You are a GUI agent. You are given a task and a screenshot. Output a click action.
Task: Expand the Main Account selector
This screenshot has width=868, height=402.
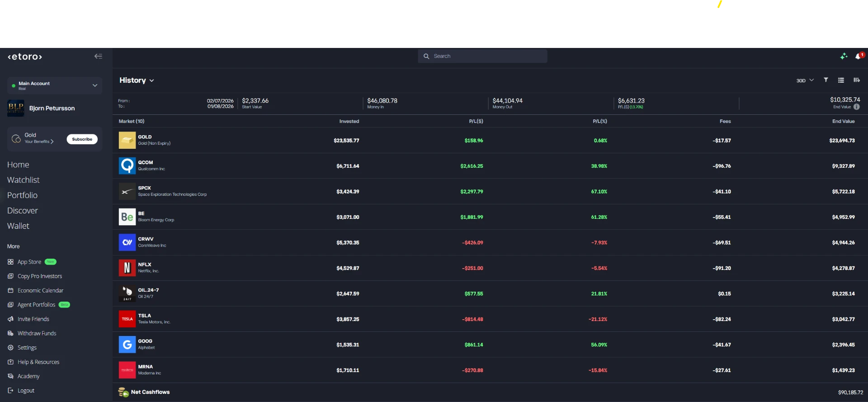point(55,85)
